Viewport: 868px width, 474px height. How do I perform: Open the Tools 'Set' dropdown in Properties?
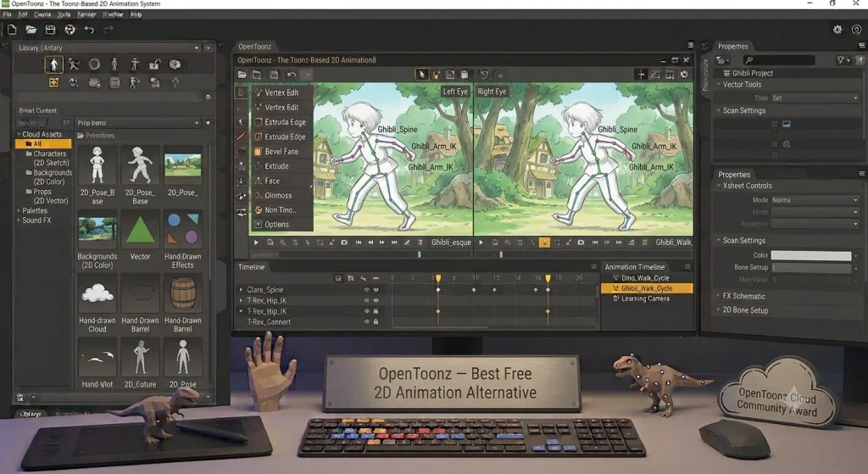pos(815,98)
